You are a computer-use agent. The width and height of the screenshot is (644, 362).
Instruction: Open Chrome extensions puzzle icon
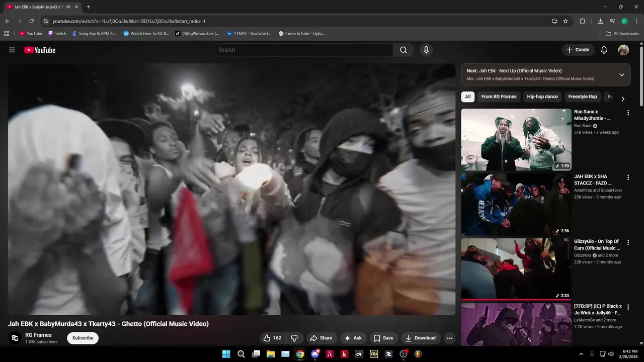point(583,21)
